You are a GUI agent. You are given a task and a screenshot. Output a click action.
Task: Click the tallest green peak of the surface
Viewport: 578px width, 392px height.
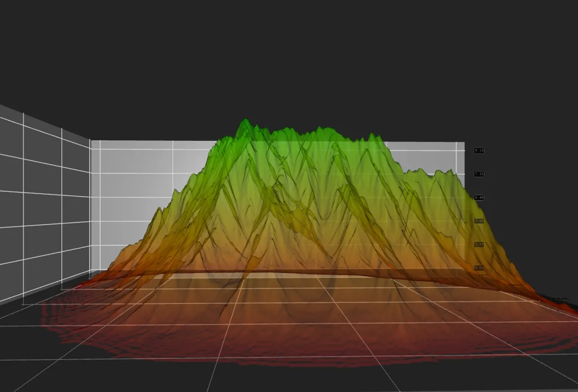pos(245,121)
